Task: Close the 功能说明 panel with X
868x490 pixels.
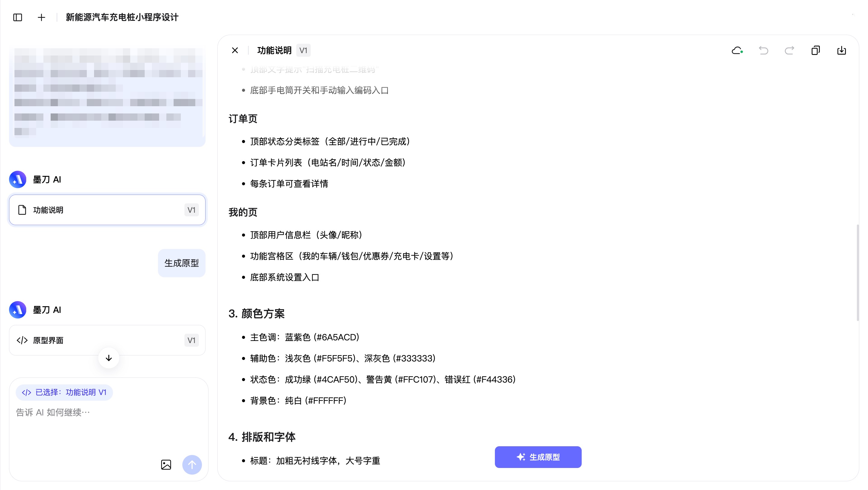Action: 235,51
